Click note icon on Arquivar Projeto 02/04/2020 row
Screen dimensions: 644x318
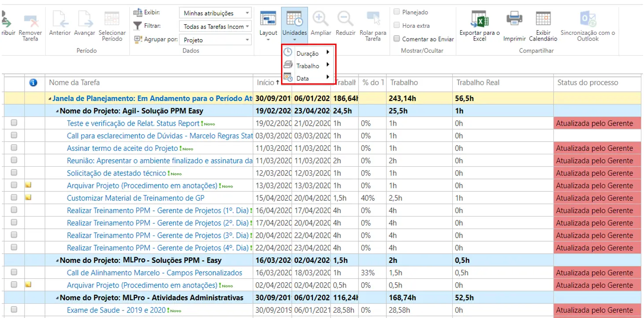pyautogui.click(x=28, y=285)
